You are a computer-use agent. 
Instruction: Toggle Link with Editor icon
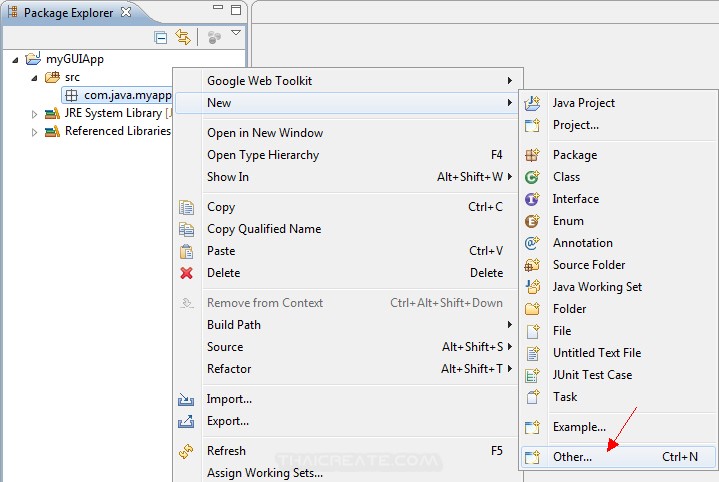[x=183, y=37]
